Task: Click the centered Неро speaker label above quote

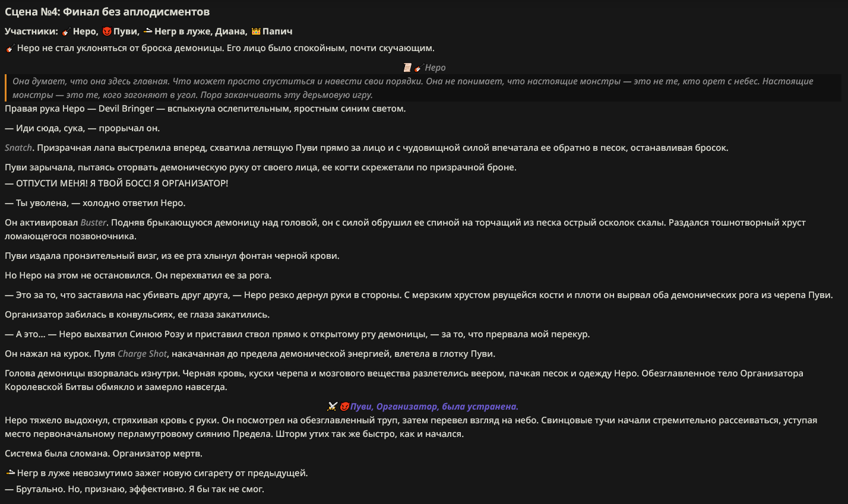Action: [435, 68]
